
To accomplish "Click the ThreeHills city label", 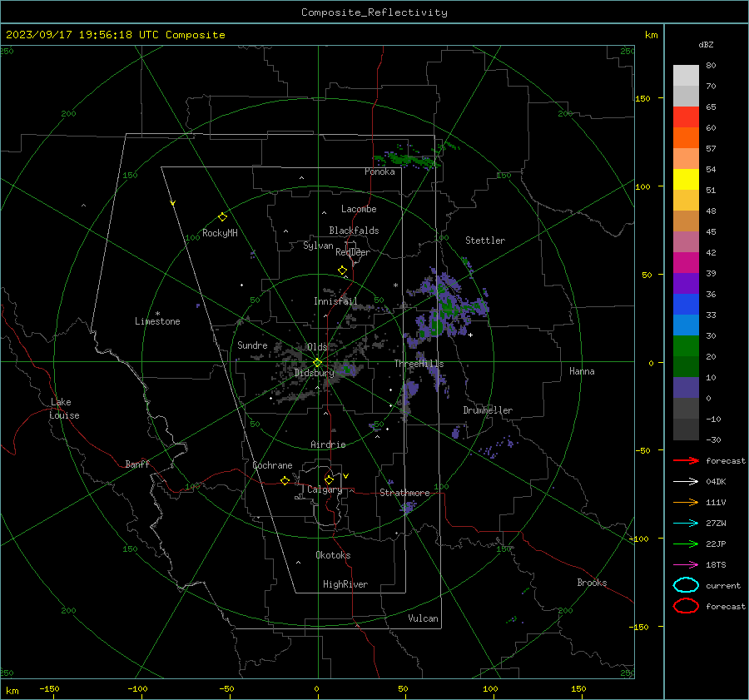I will tap(419, 364).
